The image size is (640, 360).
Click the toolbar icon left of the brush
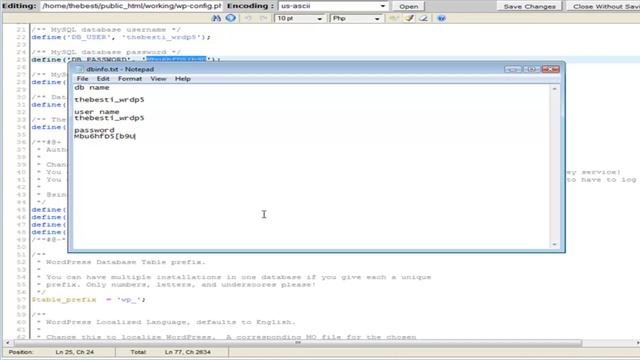[x=393, y=18]
